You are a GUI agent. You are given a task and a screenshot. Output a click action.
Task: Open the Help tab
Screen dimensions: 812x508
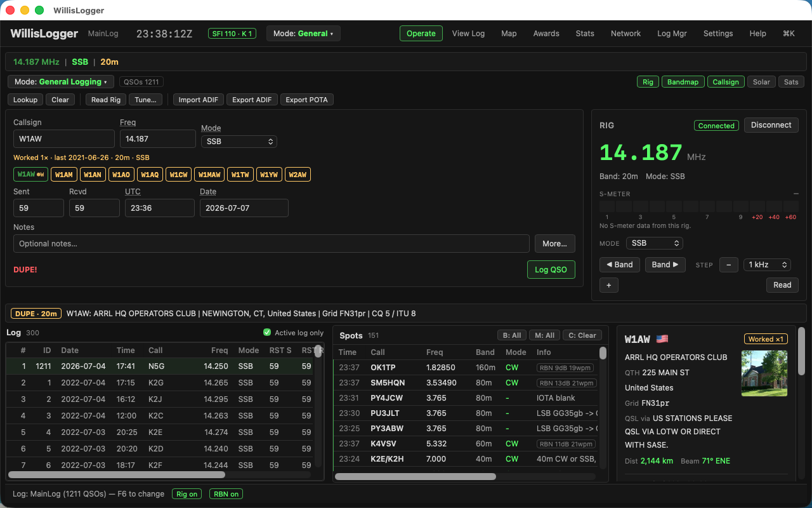click(x=757, y=34)
